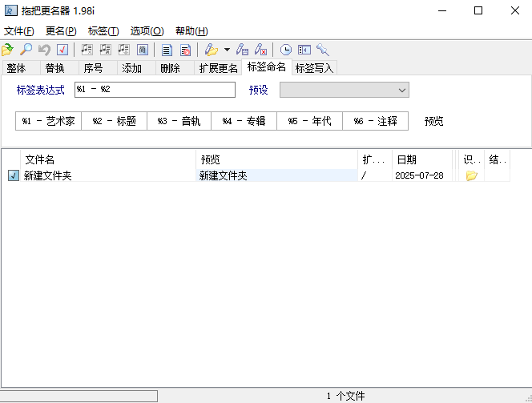532x403 pixels.
Task: Close the 拖把更名器 window
Action: coord(515,11)
